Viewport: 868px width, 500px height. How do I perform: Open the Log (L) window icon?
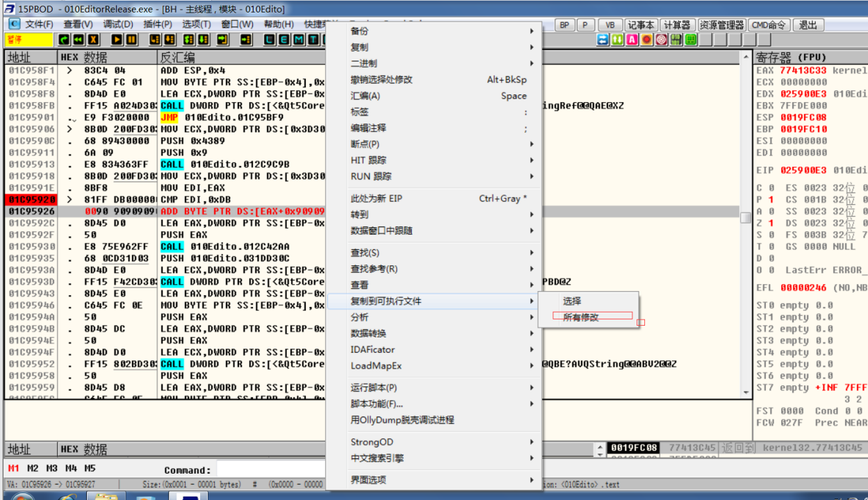click(268, 40)
